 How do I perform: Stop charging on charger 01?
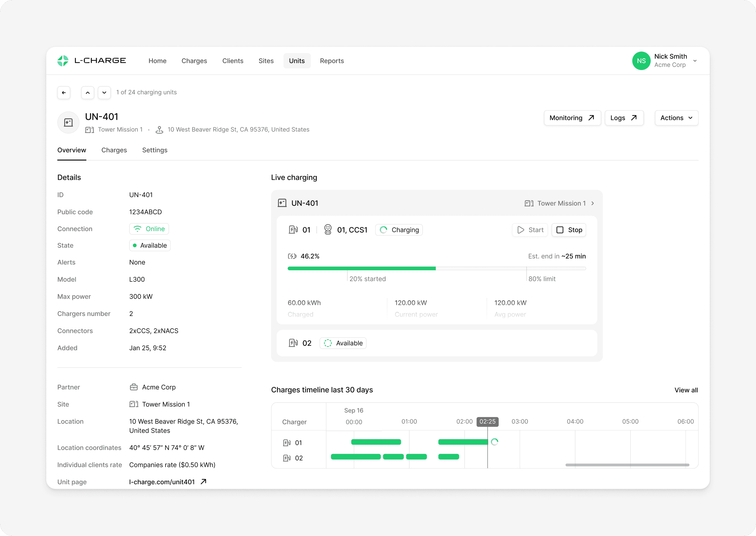point(569,230)
